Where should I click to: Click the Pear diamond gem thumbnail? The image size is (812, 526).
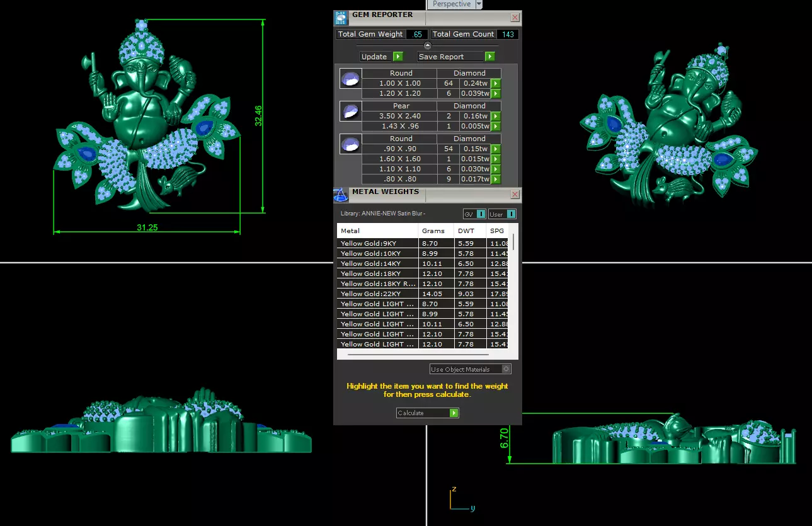[350, 111]
